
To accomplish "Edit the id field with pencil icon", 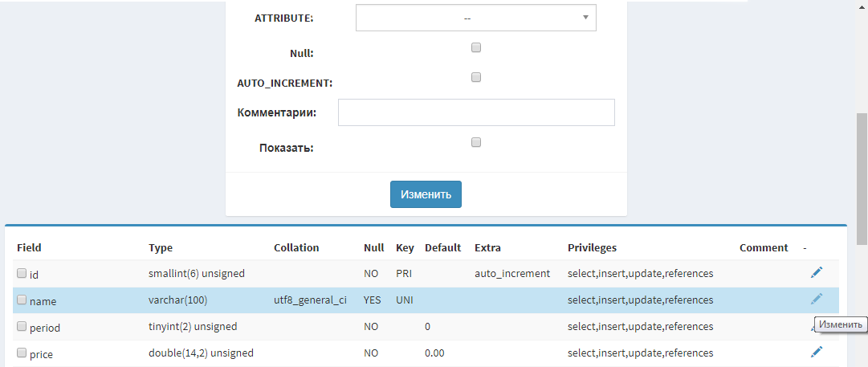I will point(817,273).
